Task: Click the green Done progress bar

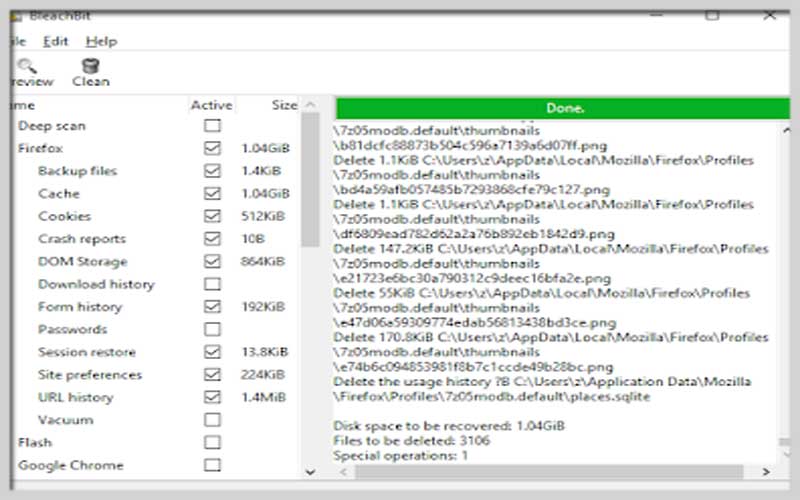Action: coord(563,108)
